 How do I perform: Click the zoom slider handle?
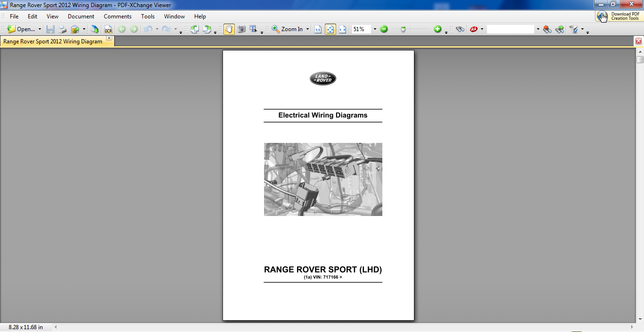403,29
